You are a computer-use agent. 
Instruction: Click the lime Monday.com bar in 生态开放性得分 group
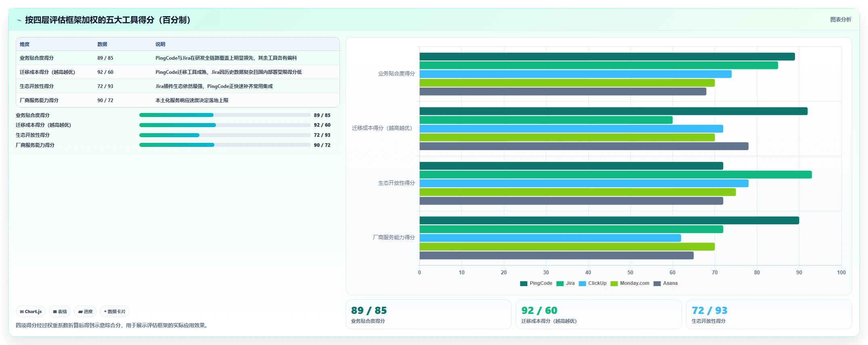pos(578,192)
